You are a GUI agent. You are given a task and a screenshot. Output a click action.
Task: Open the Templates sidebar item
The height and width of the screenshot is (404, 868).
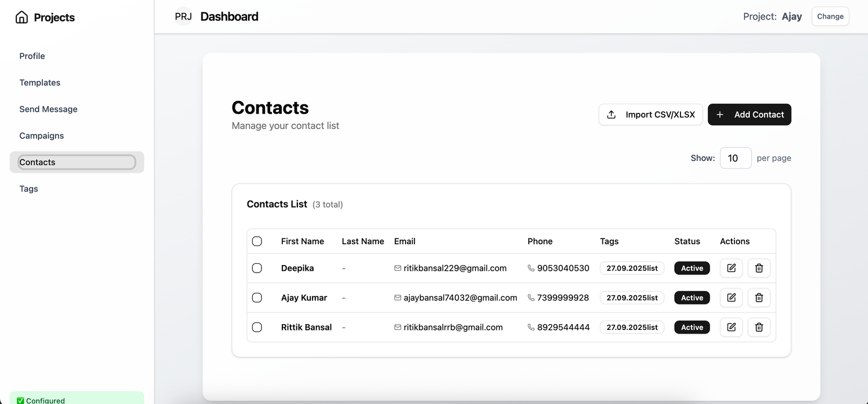coord(40,83)
